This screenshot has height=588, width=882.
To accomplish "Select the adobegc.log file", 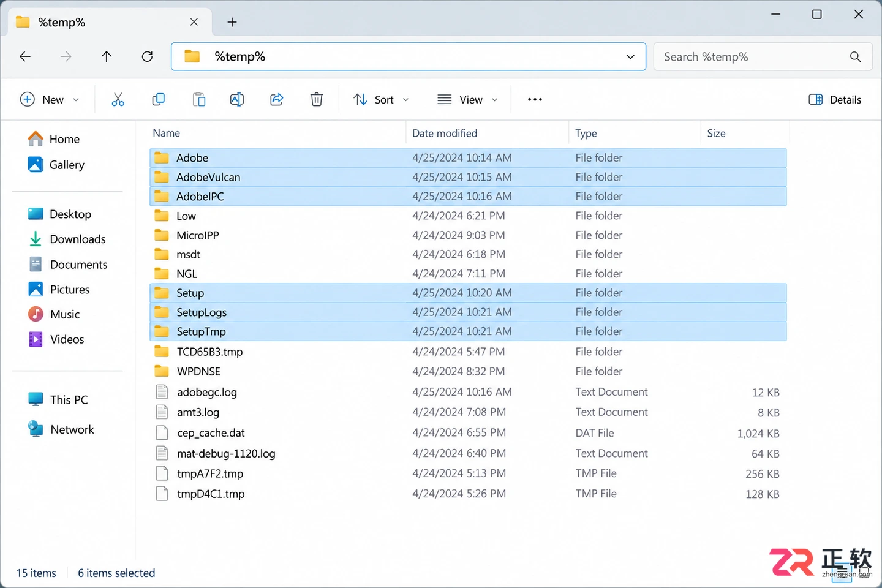I will point(468,392).
